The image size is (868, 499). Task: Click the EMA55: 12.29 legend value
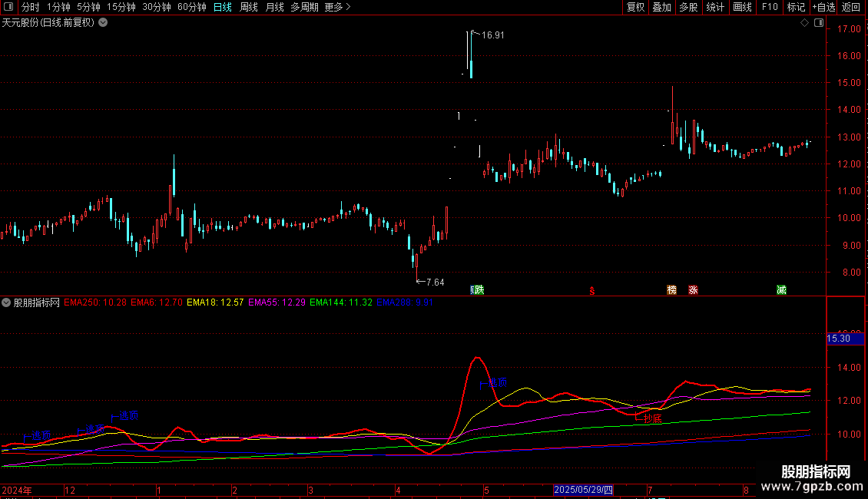[277, 302]
